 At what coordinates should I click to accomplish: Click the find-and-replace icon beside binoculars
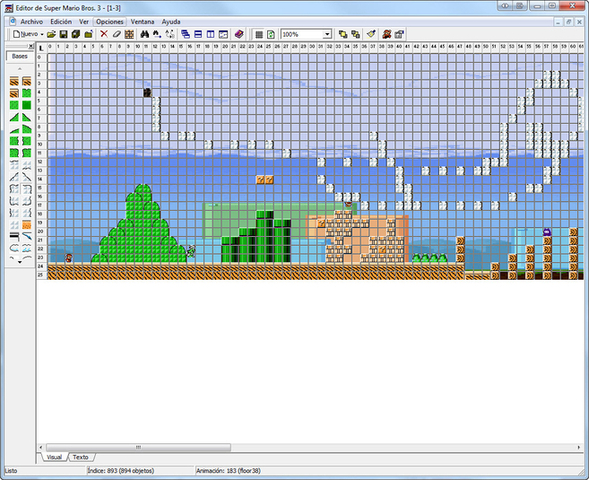coord(157,34)
